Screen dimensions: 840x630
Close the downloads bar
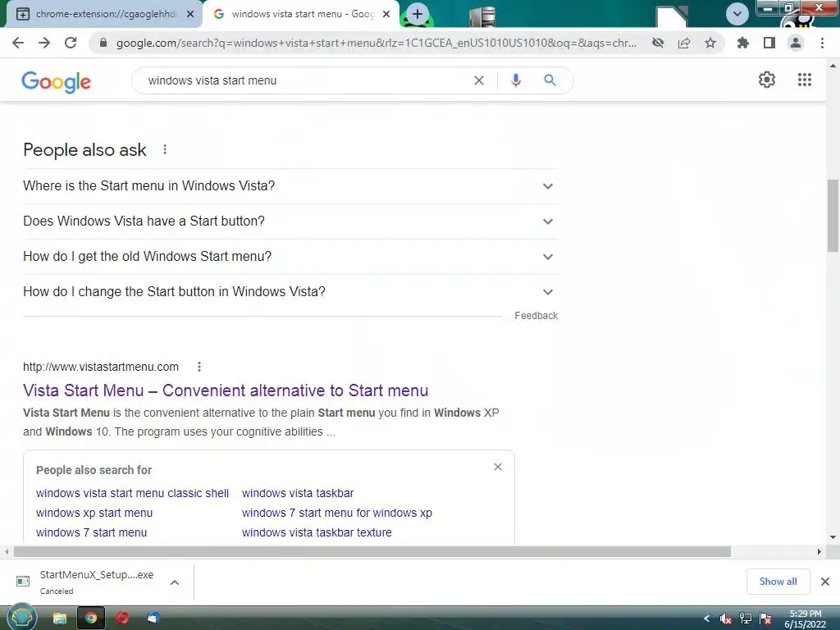[825, 582]
